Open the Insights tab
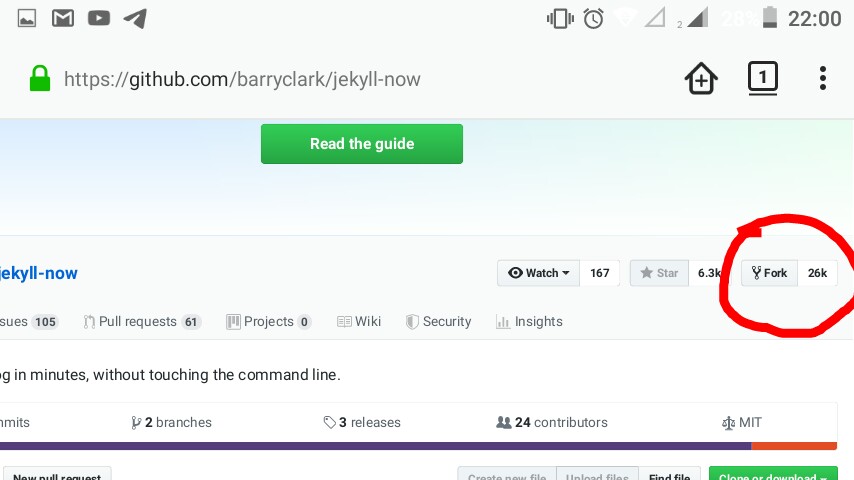This screenshot has width=854, height=480. tap(529, 321)
